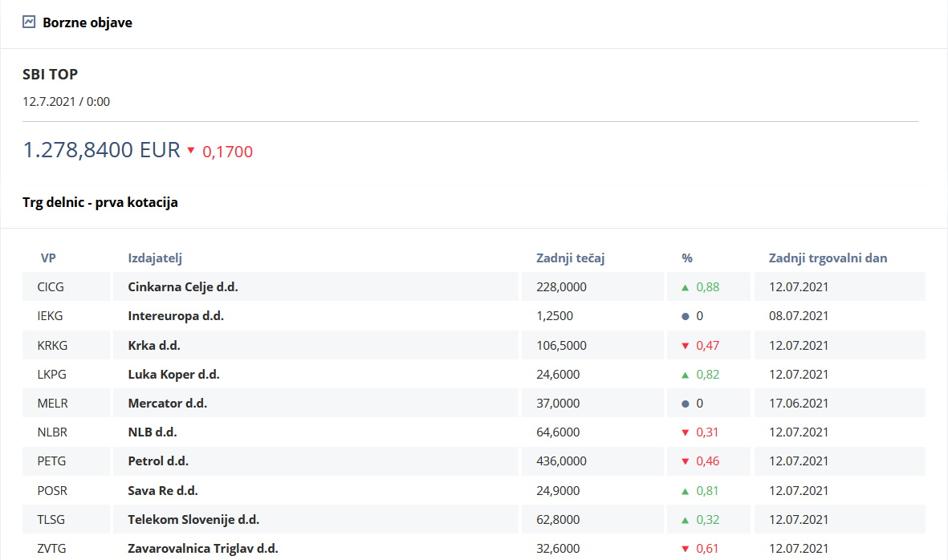This screenshot has height=560, width=948.
Task: Open issuer Mercator d.d.
Action: 167,404
